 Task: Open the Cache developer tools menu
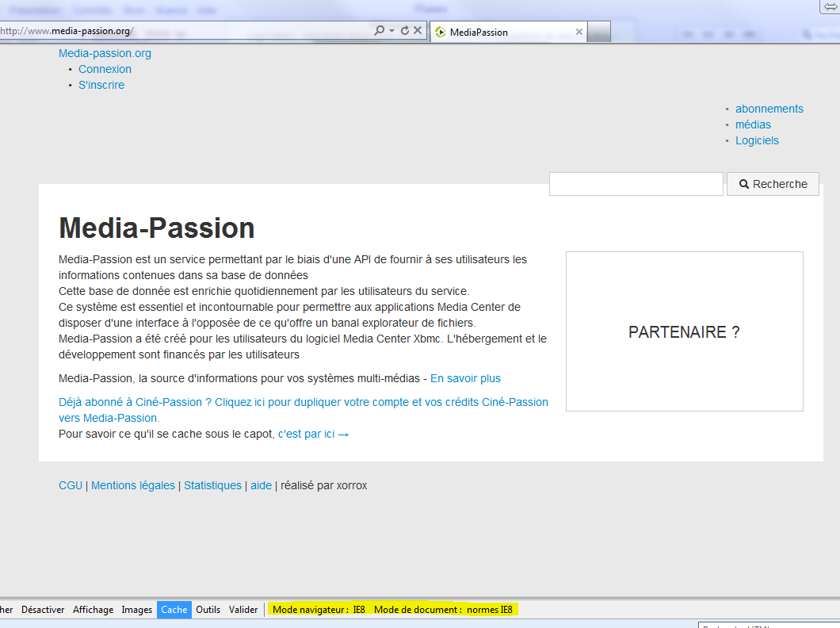174,610
